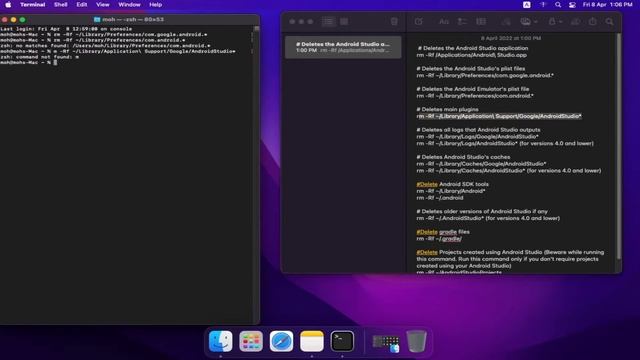Switch Notes to list view
Viewport: 640px width, 360px height.
pyautogui.click(x=328, y=22)
